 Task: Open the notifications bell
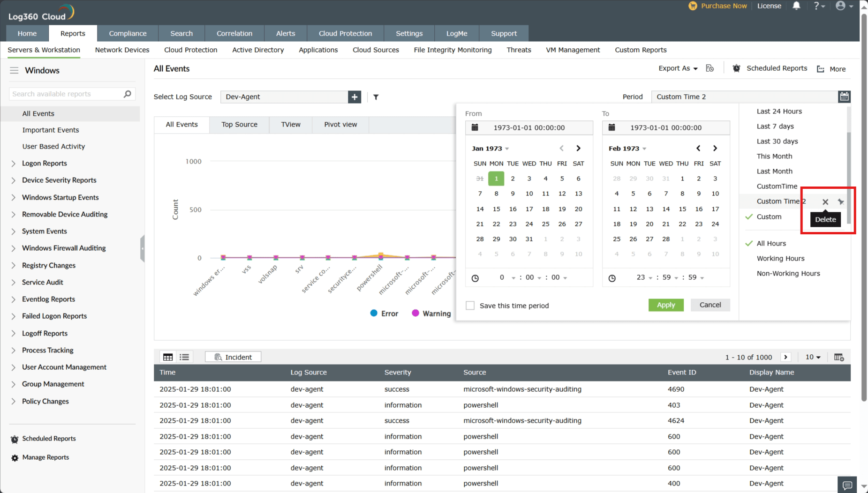pos(796,6)
